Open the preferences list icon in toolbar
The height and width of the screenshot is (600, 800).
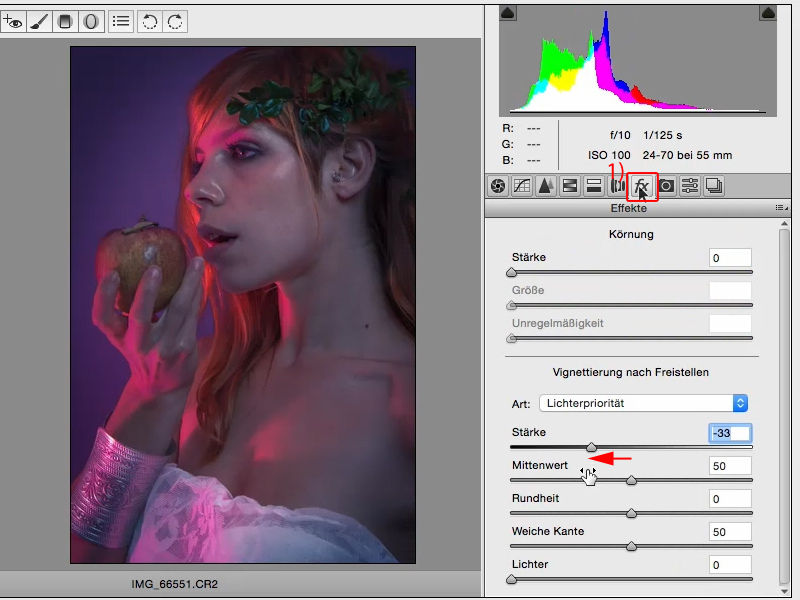(x=121, y=21)
